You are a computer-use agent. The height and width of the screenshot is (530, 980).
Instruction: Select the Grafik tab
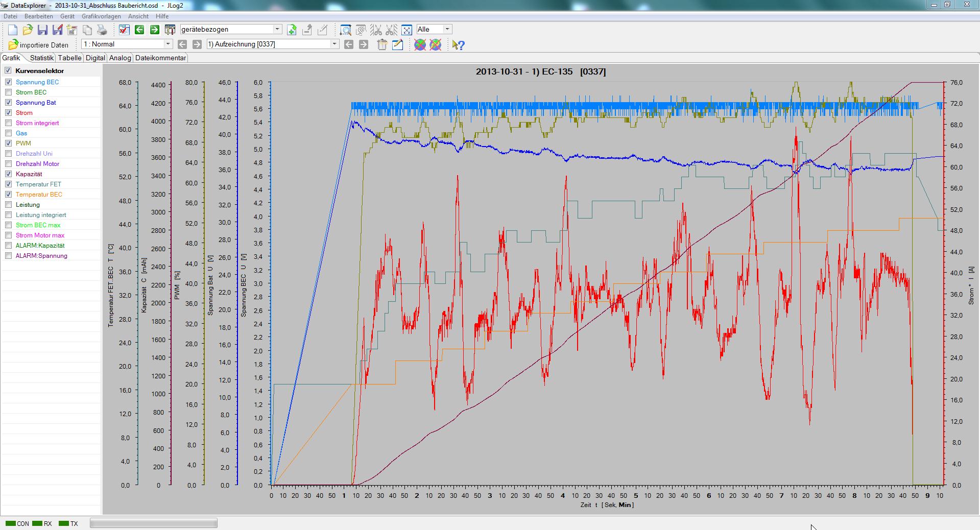[11, 58]
